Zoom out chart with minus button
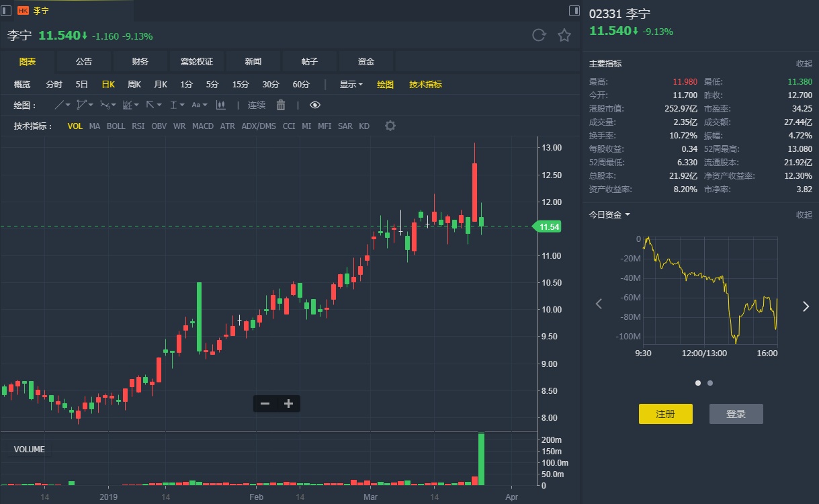 265,403
